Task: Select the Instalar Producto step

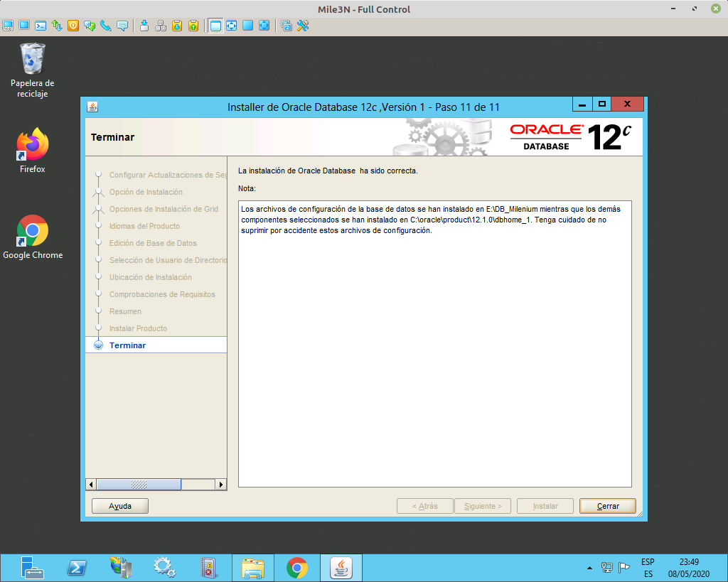Action: coord(139,328)
